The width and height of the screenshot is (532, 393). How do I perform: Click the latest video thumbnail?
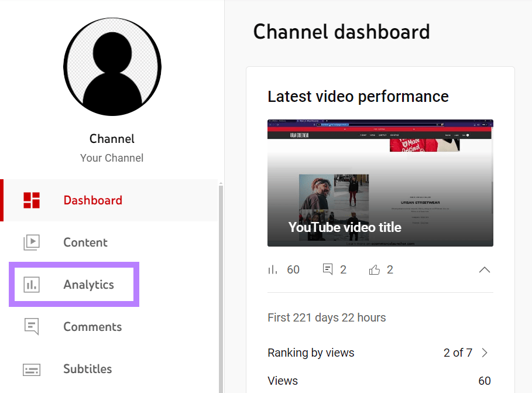(380, 183)
